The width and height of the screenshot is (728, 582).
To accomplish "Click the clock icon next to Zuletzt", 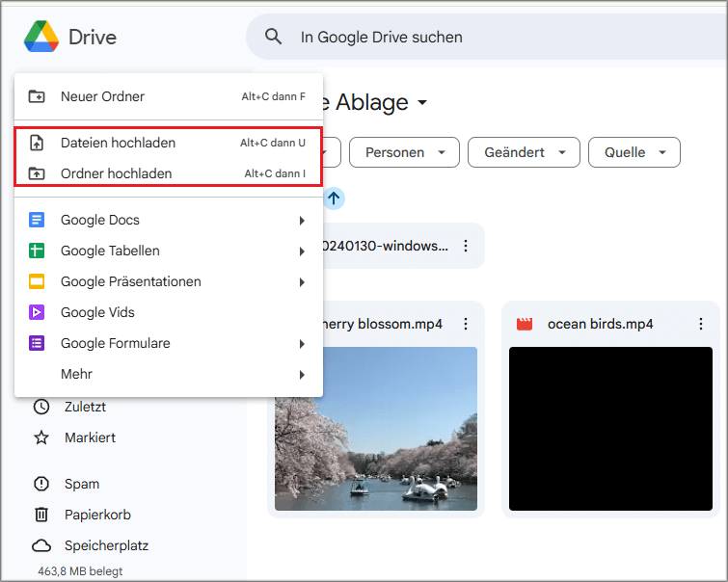I will [x=41, y=407].
